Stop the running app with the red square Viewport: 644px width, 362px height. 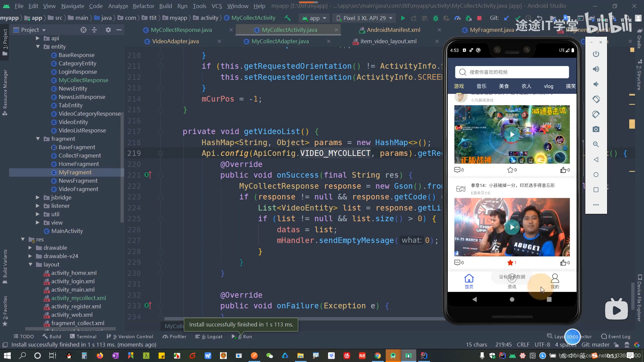click(x=479, y=18)
